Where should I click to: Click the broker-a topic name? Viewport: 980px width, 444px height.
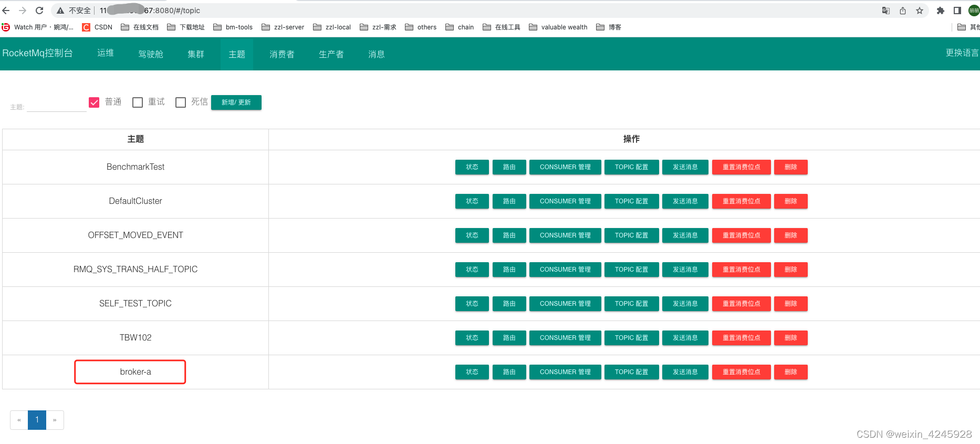coord(135,372)
